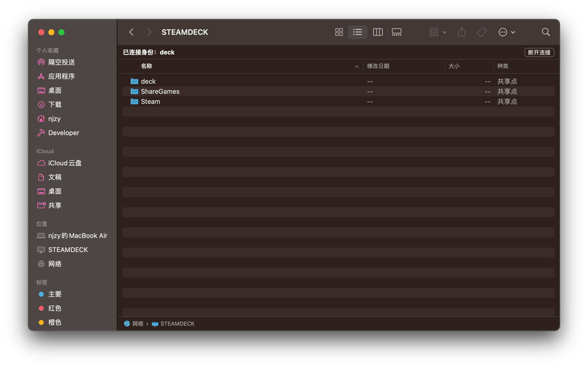The image size is (588, 368).
Task: Click the iCloud section header
Action: 45,151
